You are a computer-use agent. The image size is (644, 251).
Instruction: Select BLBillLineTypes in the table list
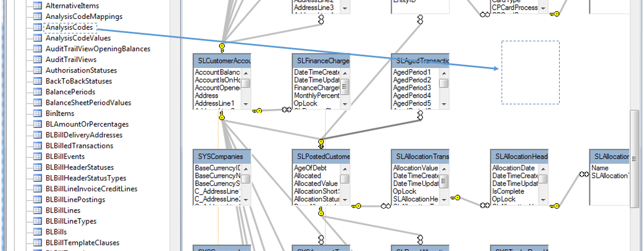[71, 221]
